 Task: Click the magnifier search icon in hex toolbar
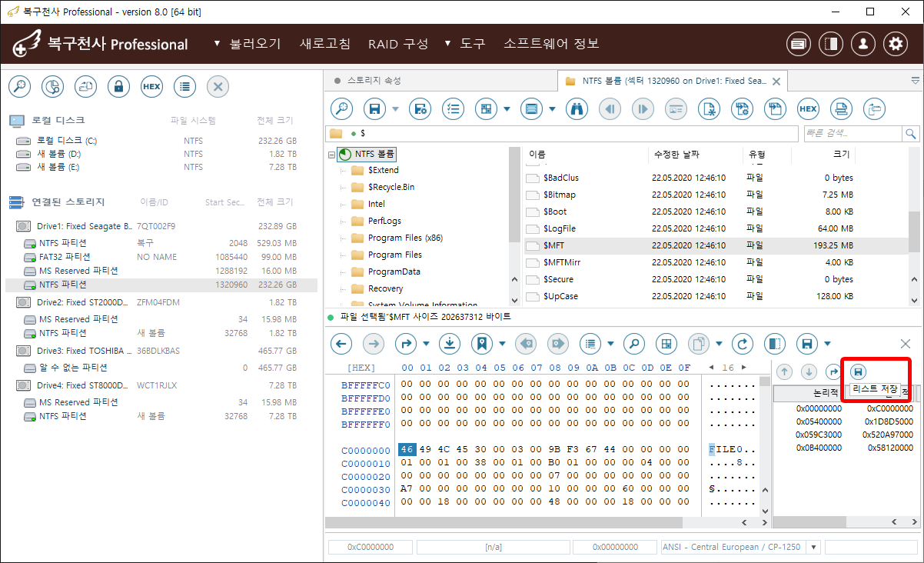tap(633, 343)
